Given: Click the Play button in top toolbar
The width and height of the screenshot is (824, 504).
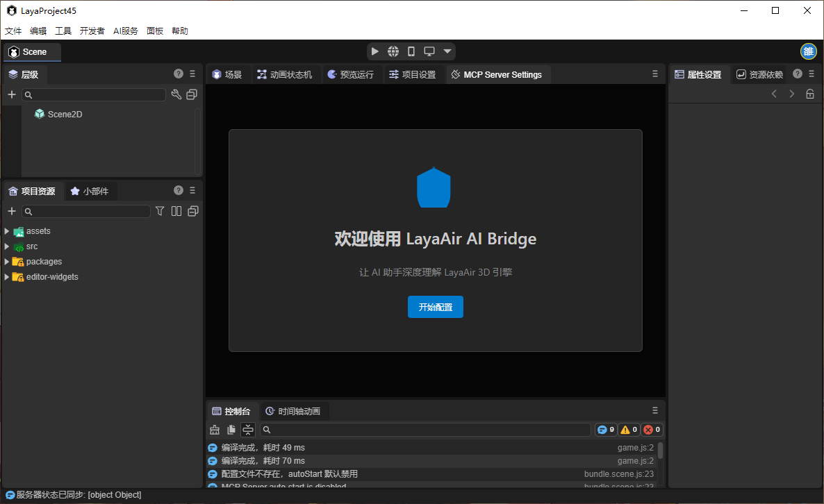Looking at the screenshot, I should tap(375, 51).
